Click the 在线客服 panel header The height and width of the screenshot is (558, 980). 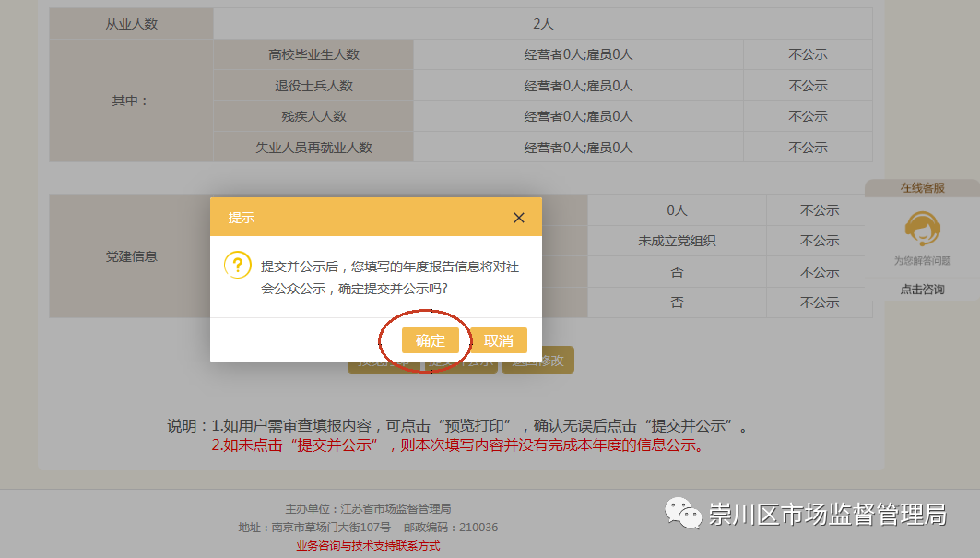tap(921, 188)
